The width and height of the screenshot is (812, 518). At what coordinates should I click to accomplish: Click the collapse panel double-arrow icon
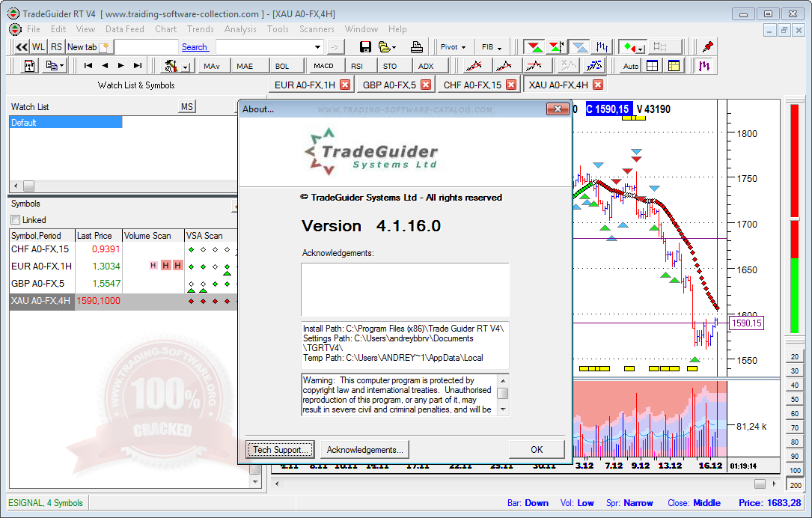click(x=22, y=46)
